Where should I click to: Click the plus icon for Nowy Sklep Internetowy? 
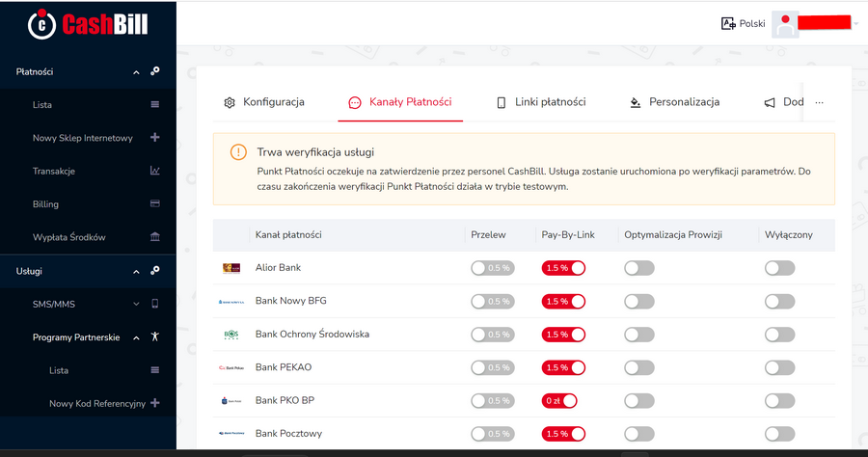(155, 137)
